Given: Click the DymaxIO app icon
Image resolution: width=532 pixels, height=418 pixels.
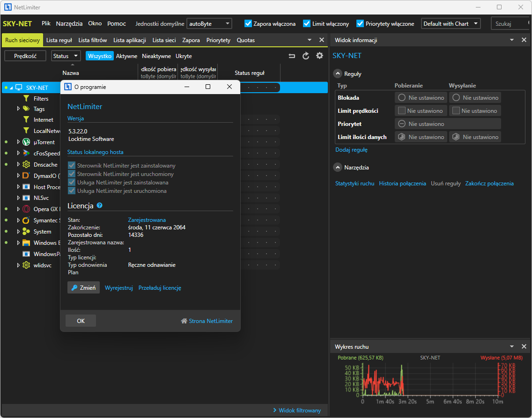Looking at the screenshot, I should [x=26, y=176].
